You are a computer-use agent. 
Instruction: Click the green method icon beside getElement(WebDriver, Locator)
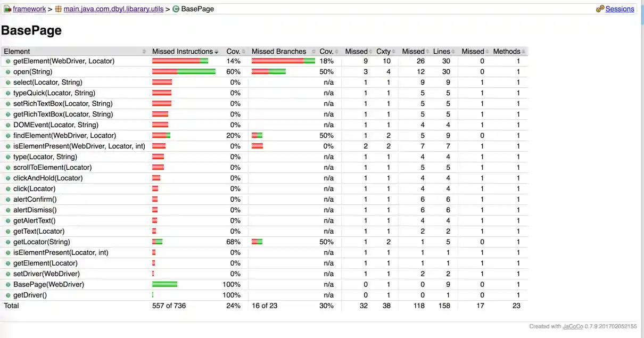(x=8, y=61)
